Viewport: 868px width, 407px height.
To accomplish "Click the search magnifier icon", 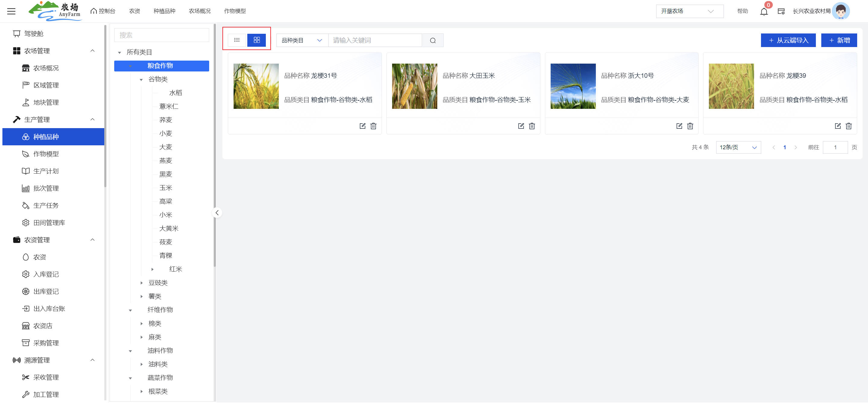I will pos(433,40).
